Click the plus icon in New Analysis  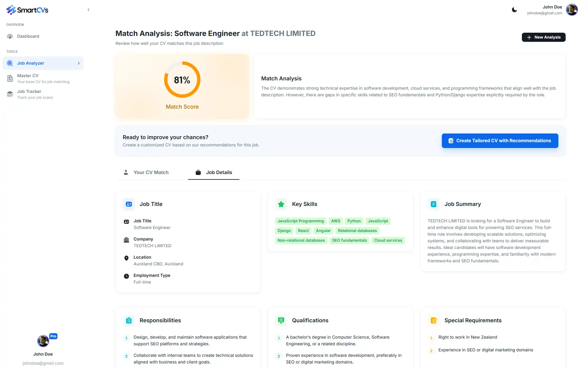(529, 37)
